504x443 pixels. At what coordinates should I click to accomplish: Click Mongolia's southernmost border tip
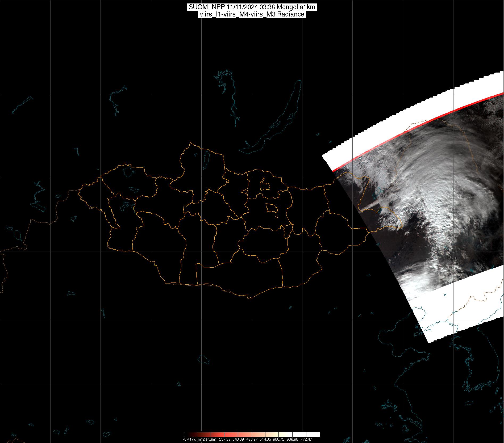point(249,298)
